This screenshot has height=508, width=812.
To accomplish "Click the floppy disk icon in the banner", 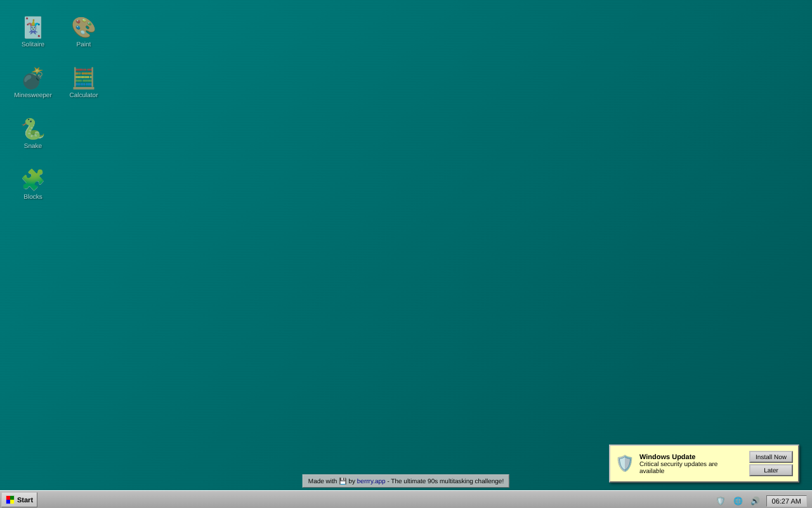I will coord(343,481).
